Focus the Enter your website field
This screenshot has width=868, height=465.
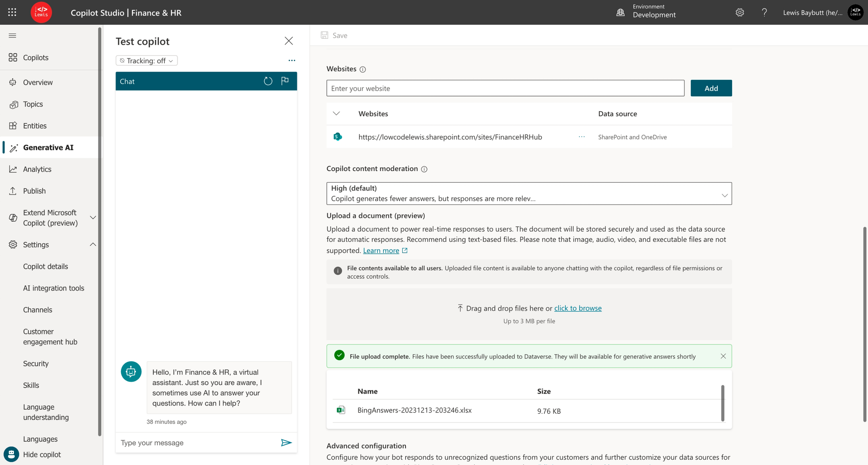[x=505, y=88]
